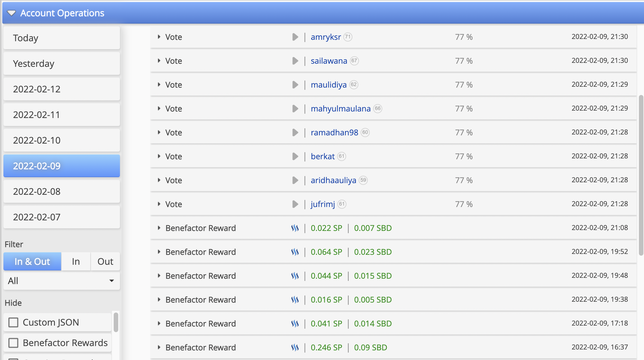
Task: Open ramadhan98 account link
Action: coord(334,133)
